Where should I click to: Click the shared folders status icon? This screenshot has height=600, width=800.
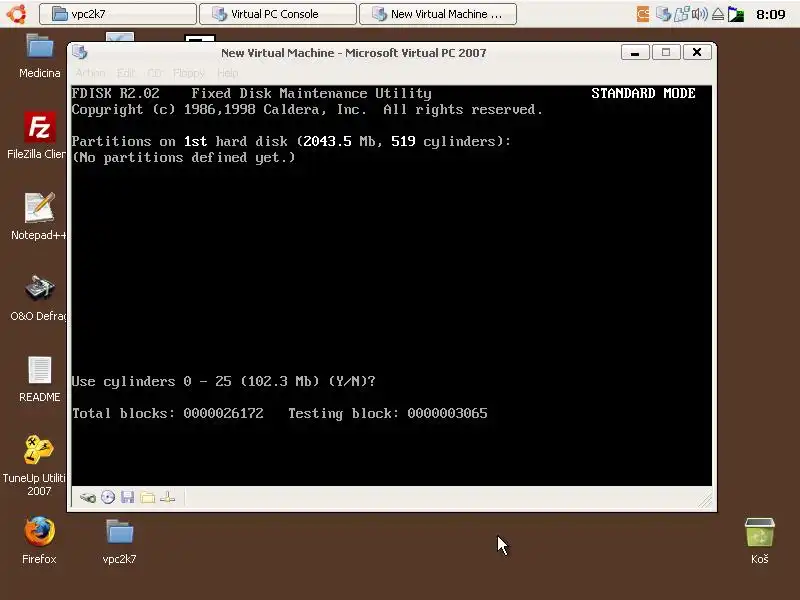coord(147,497)
